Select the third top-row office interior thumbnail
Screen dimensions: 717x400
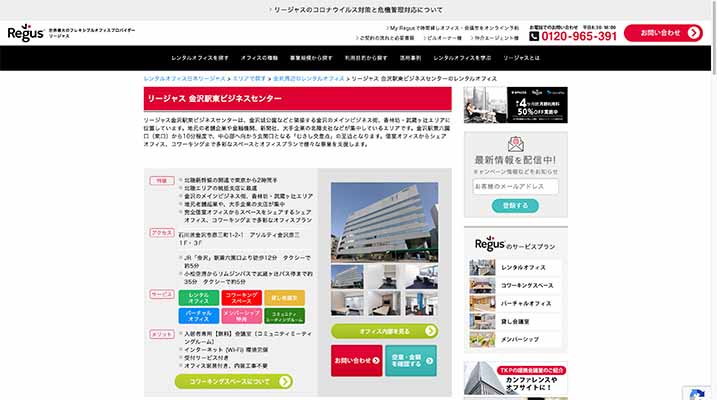point(421,277)
